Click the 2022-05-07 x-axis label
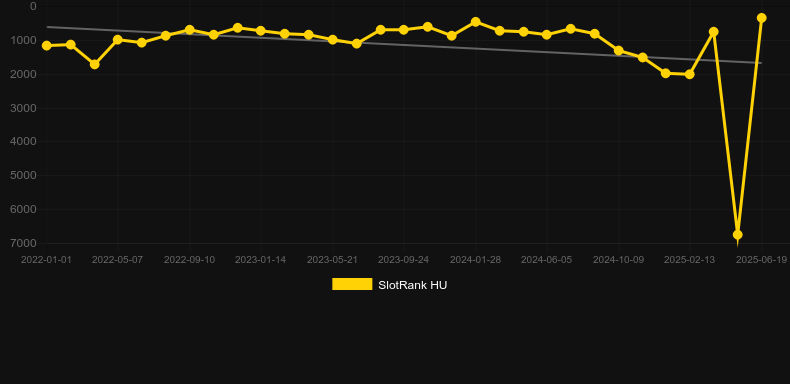Viewport: 790px width, 384px height. point(117,260)
